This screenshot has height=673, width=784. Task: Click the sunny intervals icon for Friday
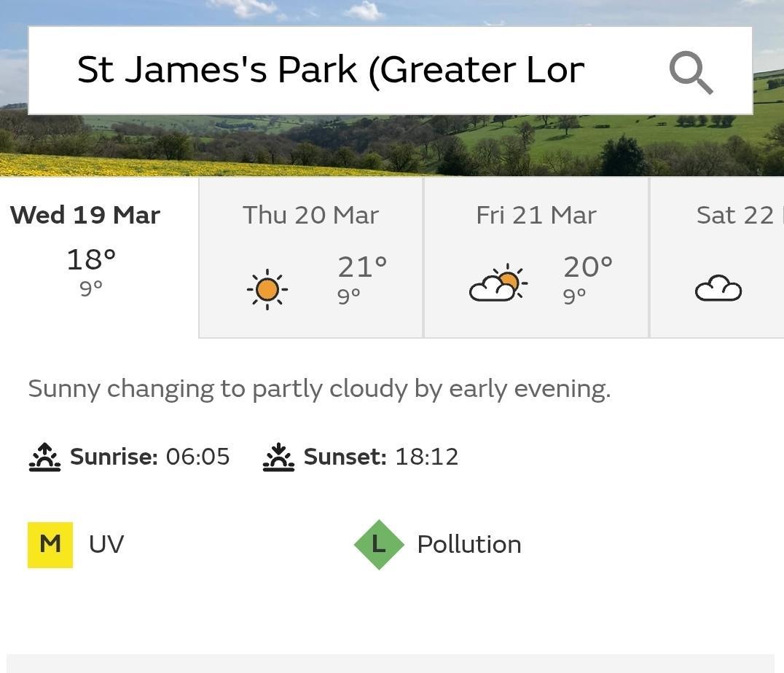click(498, 283)
